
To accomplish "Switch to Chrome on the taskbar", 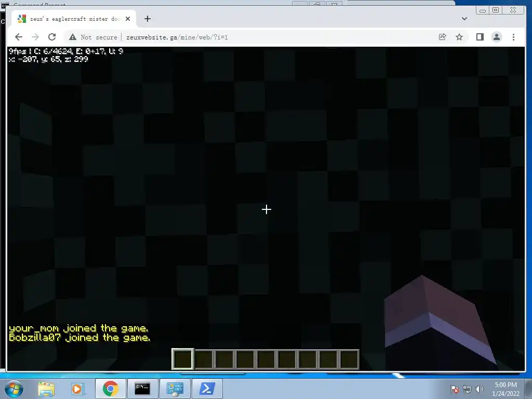I will click(110, 389).
